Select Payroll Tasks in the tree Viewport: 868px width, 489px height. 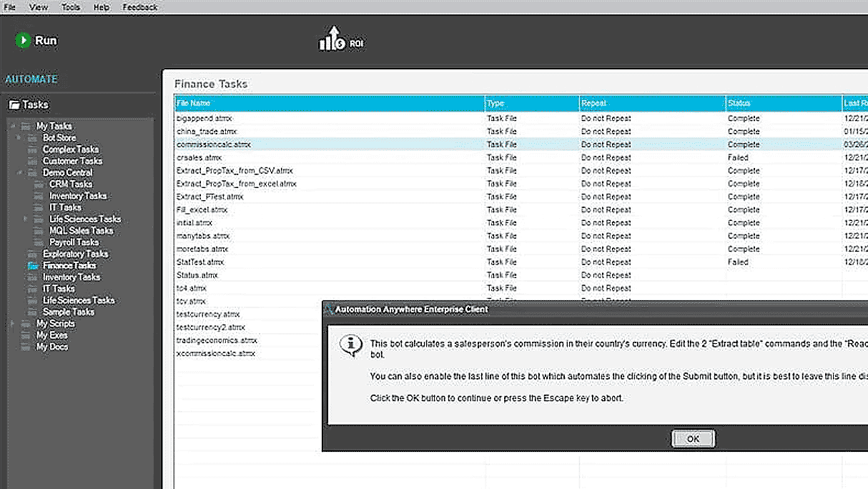74,242
